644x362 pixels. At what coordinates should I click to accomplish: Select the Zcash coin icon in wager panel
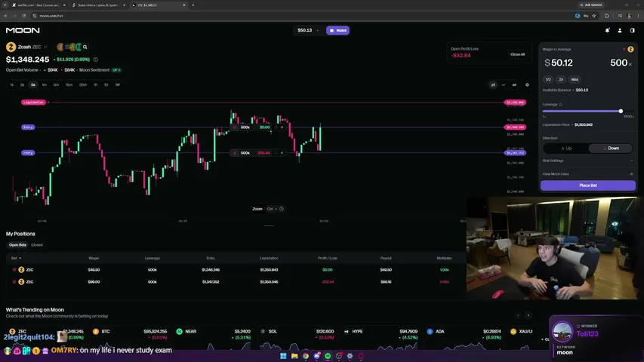point(631,49)
